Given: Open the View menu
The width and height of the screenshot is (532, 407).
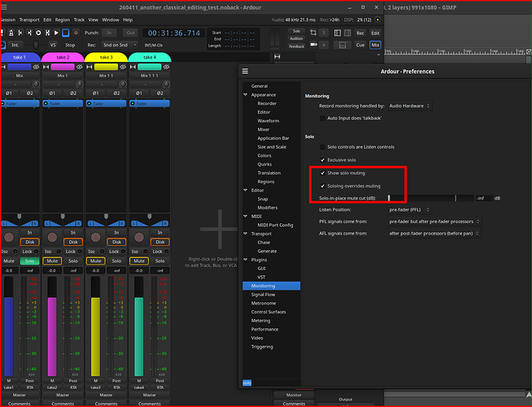Looking at the screenshot, I should coord(94,20).
